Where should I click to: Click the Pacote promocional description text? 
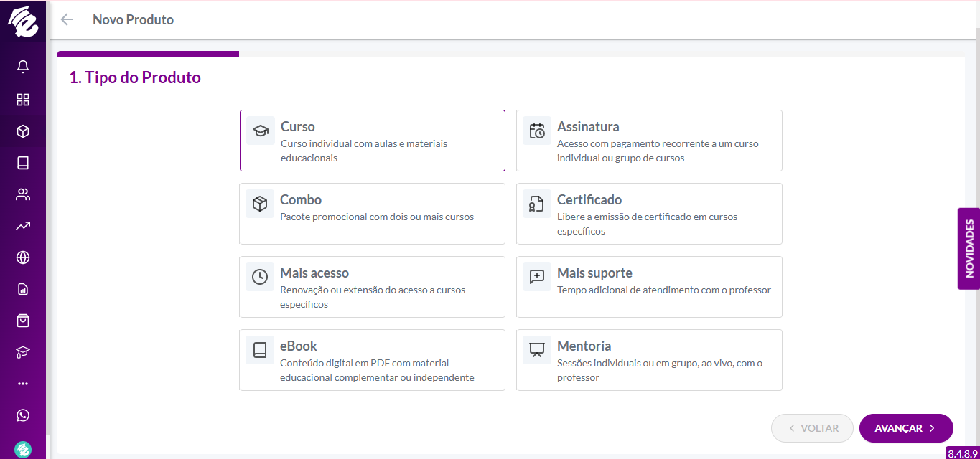pos(377,217)
